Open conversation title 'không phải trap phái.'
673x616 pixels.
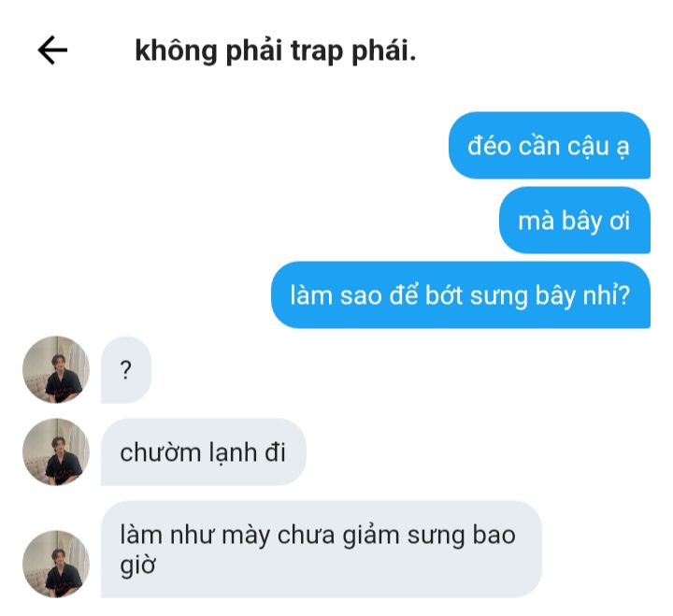click(x=276, y=51)
